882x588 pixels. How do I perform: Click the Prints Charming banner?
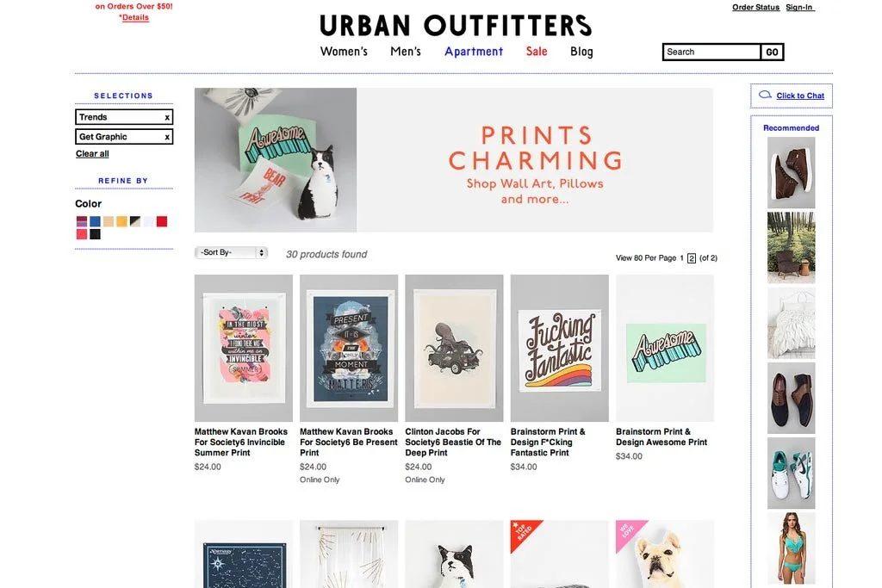(454, 160)
